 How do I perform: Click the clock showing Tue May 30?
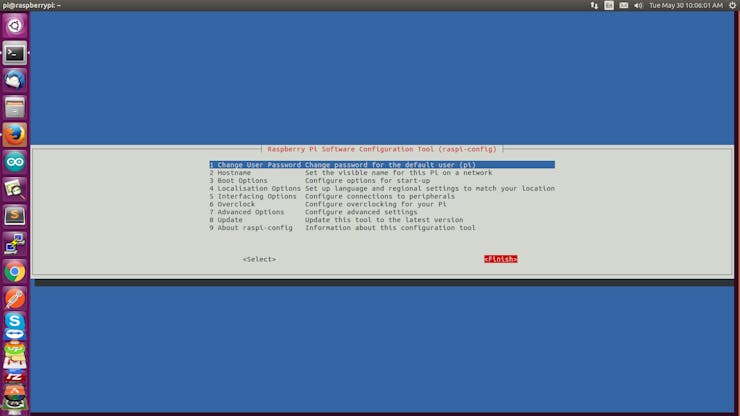coord(686,5)
